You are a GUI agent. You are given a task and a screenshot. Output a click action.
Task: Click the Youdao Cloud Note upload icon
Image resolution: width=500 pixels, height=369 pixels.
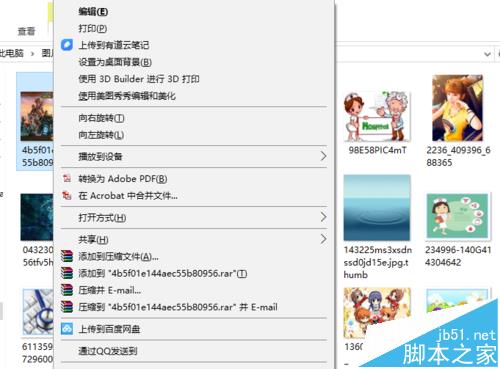point(67,45)
